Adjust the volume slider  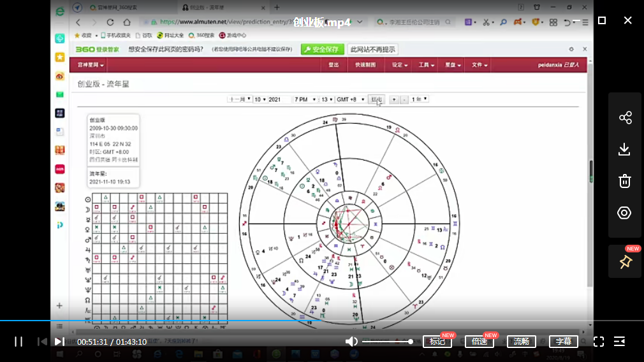[x=387, y=342]
